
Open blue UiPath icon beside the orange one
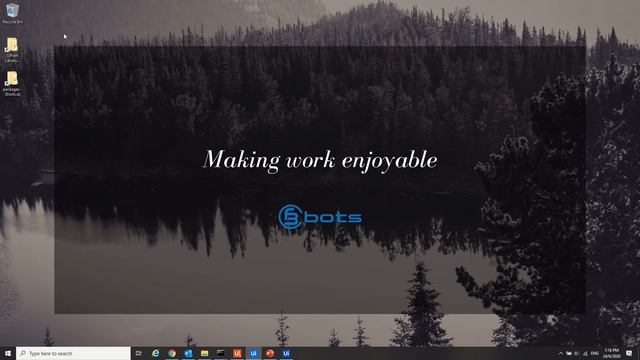point(253,353)
